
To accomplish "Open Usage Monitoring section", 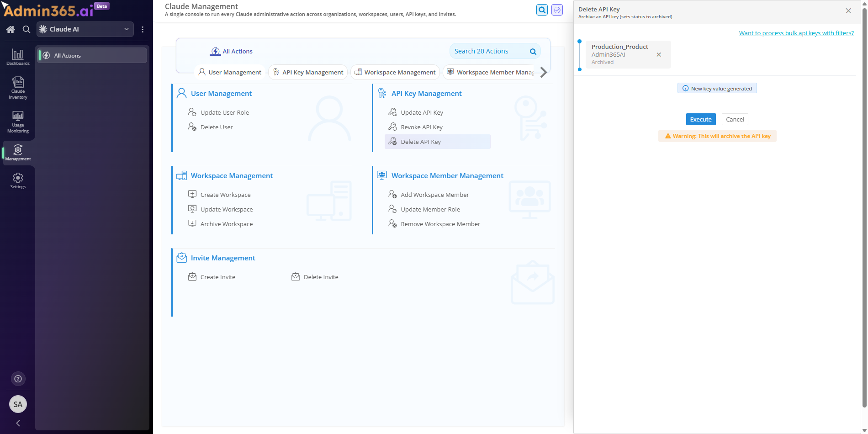I will coord(18,122).
